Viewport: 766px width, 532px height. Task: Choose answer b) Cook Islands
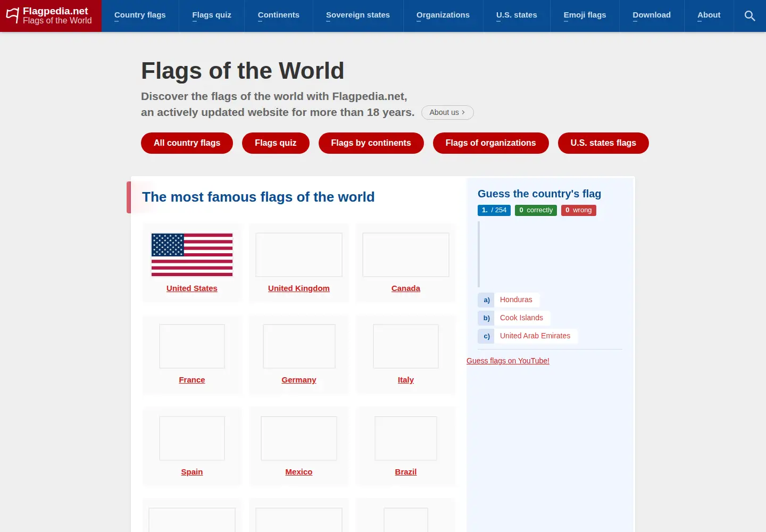point(514,318)
